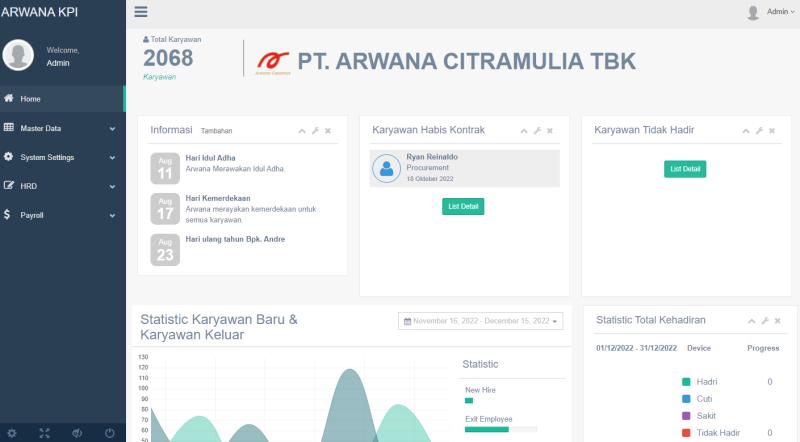This screenshot has height=442, width=800.
Task: Close the Karyawan Tidak Hadir panel
Action: tap(772, 131)
